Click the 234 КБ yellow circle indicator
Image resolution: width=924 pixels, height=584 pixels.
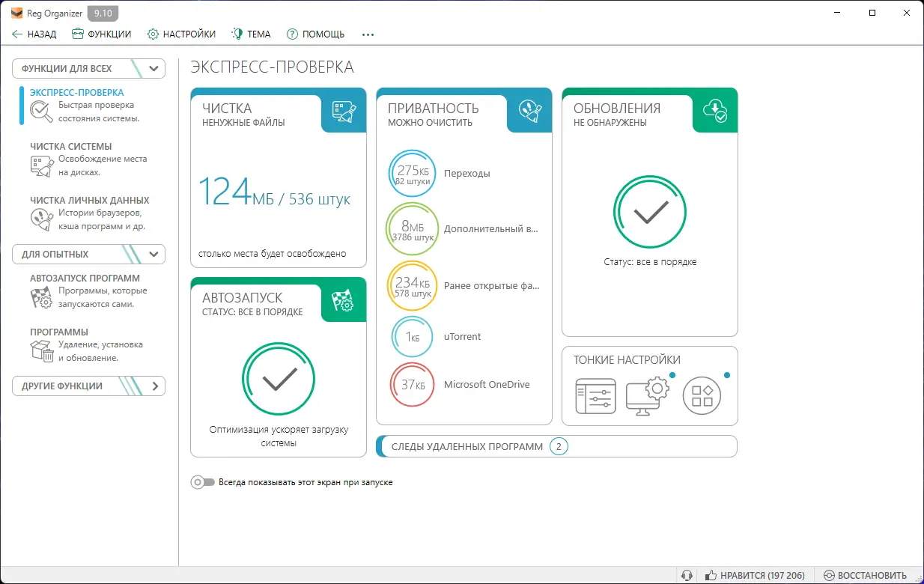point(413,286)
